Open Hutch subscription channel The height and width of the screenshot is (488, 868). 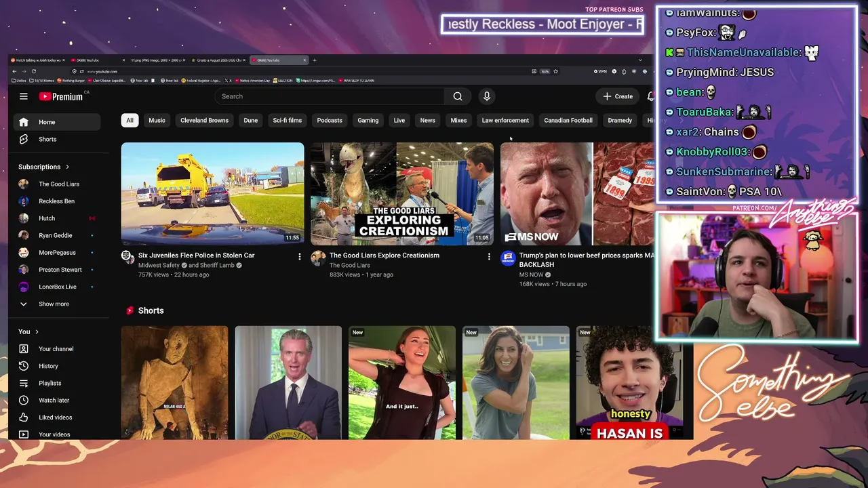[x=57, y=218]
